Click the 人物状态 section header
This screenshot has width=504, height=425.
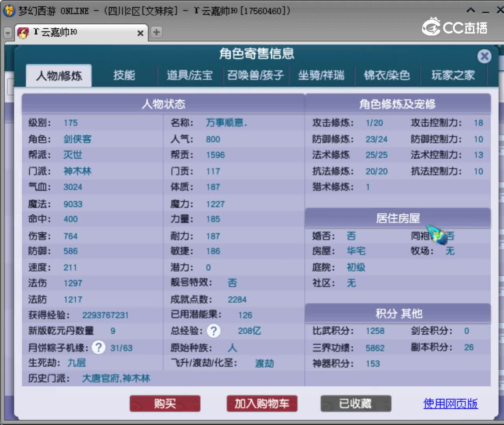coord(163,104)
